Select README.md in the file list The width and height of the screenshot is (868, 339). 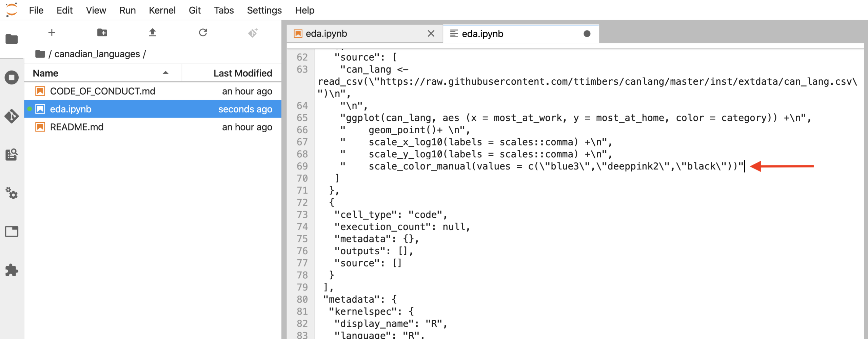[x=77, y=127]
